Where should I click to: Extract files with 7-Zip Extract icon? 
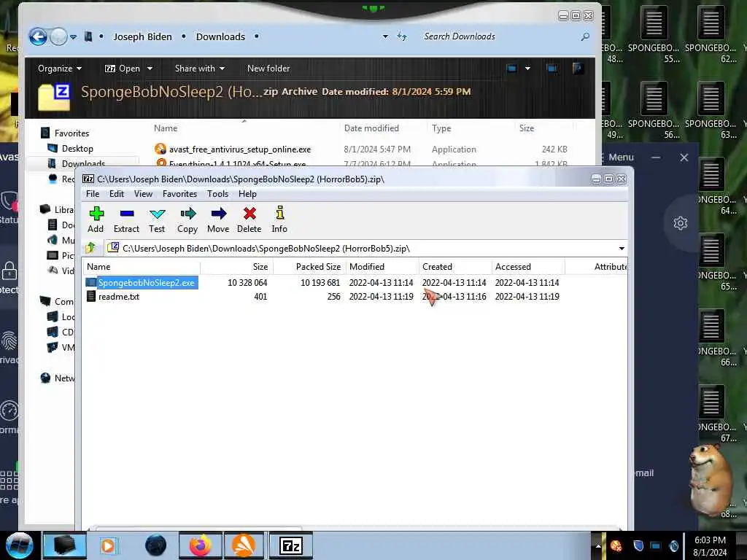coord(126,219)
